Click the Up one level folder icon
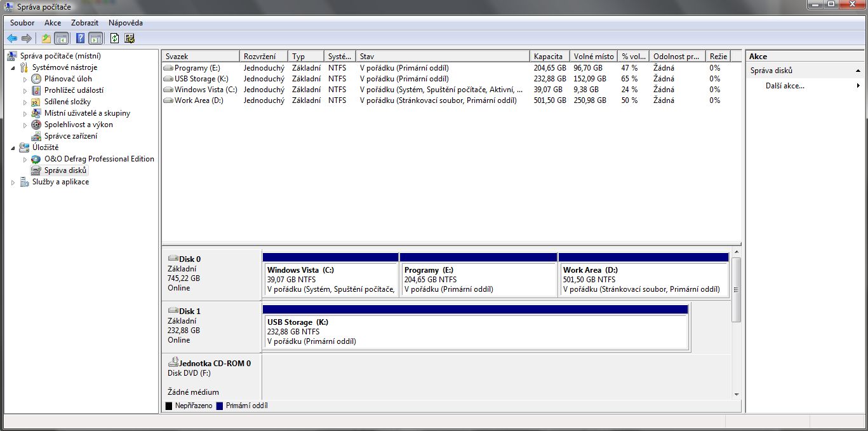 46,38
